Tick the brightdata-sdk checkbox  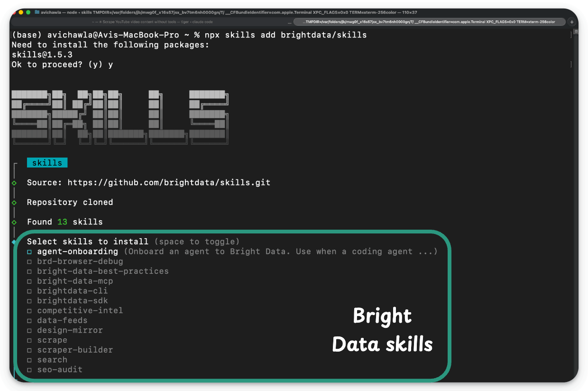tap(29, 301)
